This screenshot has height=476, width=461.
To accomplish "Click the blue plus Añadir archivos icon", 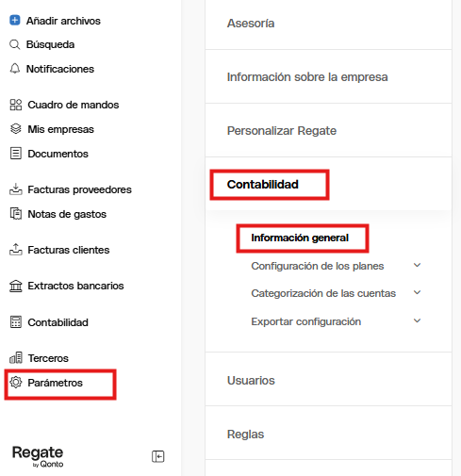I will tap(15, 20).
